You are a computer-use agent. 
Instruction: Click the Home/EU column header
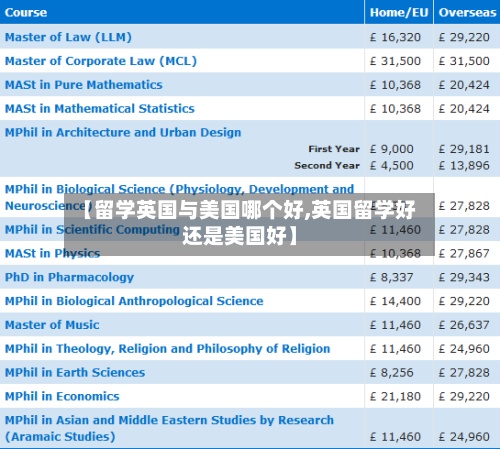point(399,12)
